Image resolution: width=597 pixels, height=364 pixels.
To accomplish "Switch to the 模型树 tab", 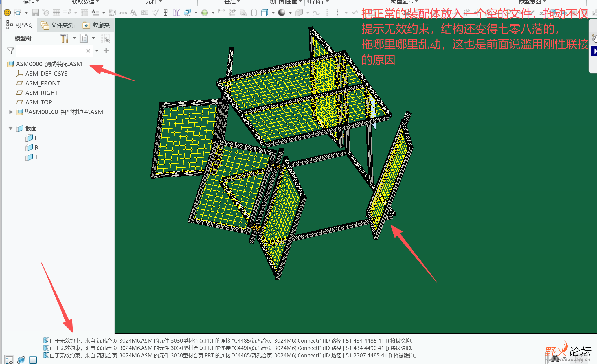I will pyautogui.click(x=19, y=25).
